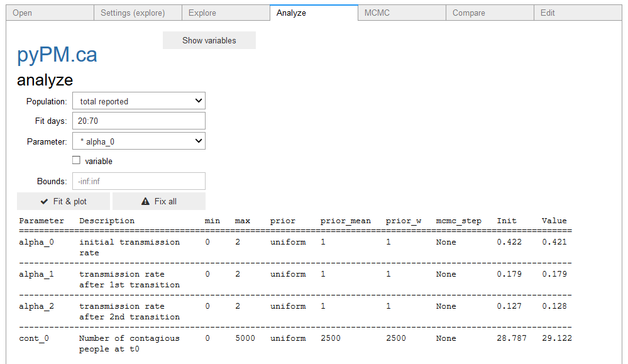Viewport: 628px width, 364px height.
Task: Click the alpha_1 parameter name in table
Action: tap(36, 274)
